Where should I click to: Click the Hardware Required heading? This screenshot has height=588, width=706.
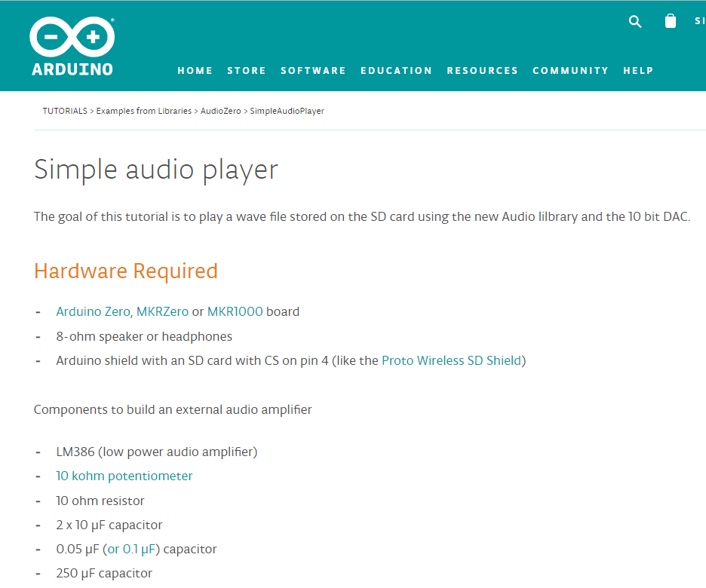click(126, 271)
